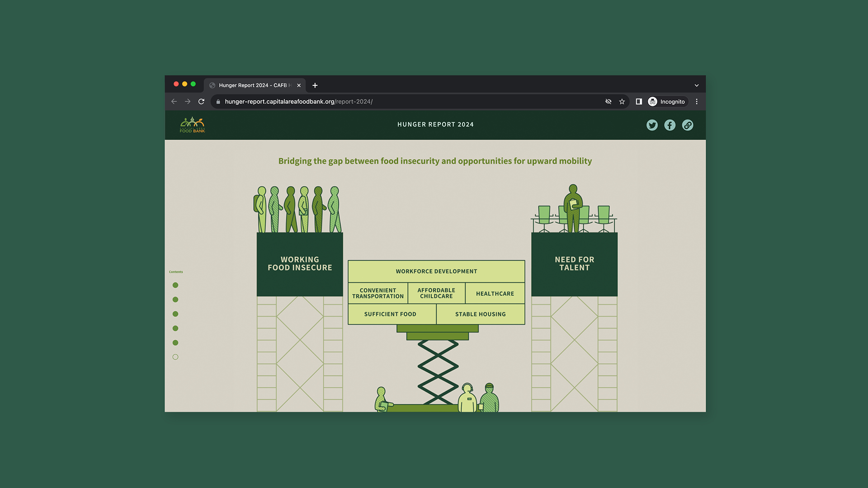Viewport: 868px width, 488px height.
Task: Open a new browser tab
Action: click(x=315, y=85)
